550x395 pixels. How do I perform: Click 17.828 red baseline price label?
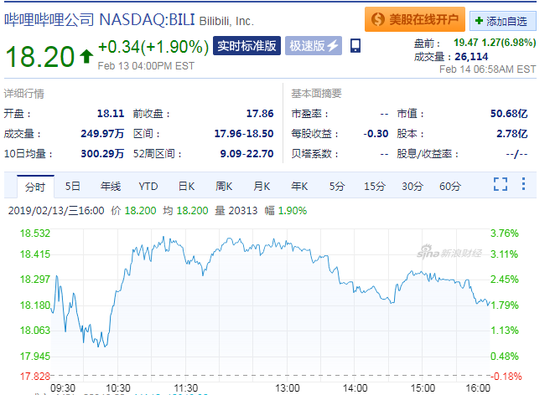(x=35, y=376)
